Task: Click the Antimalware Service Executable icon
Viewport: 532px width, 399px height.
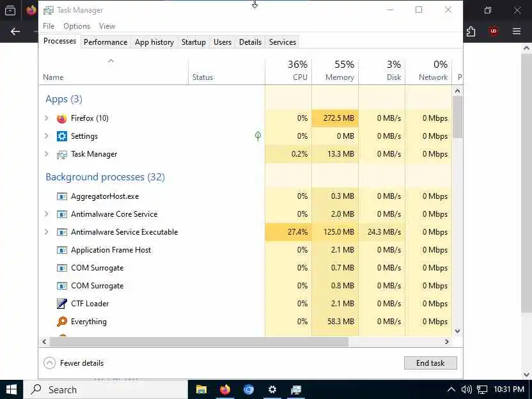Action: [62, 232]
